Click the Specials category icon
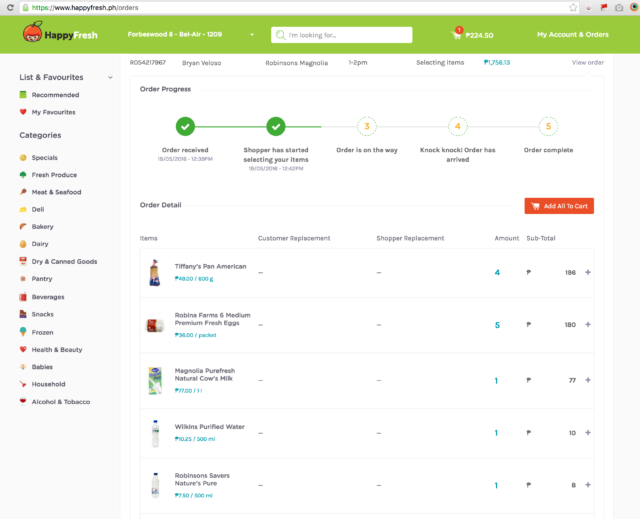The image size is (640, 519). (x=23, y=157)
